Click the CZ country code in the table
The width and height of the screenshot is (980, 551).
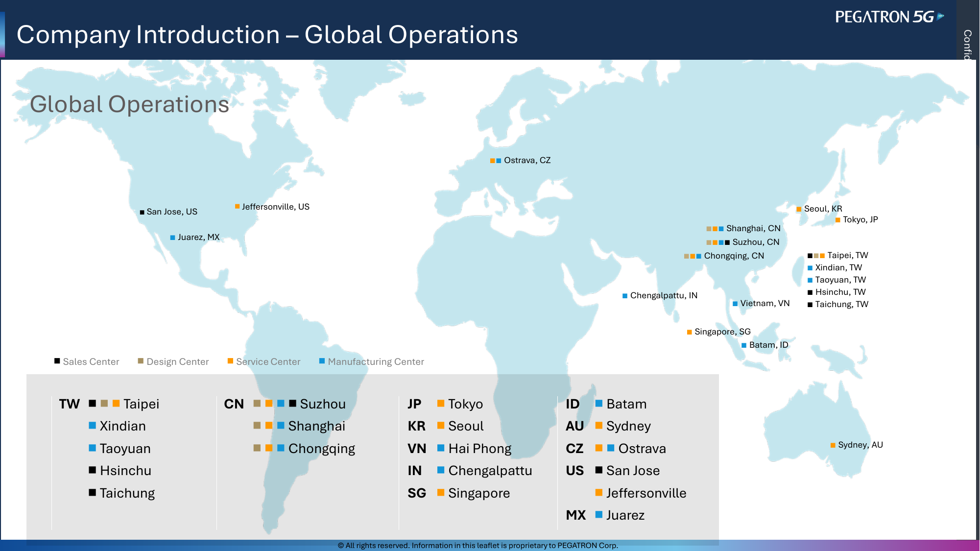pos(574,449)
